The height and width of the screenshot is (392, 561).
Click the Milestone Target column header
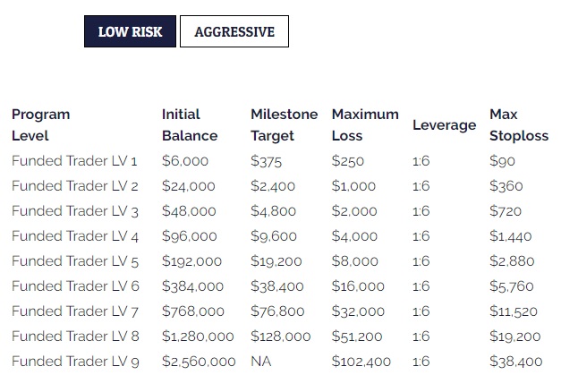pyautogui.click(x=284, y=125)
